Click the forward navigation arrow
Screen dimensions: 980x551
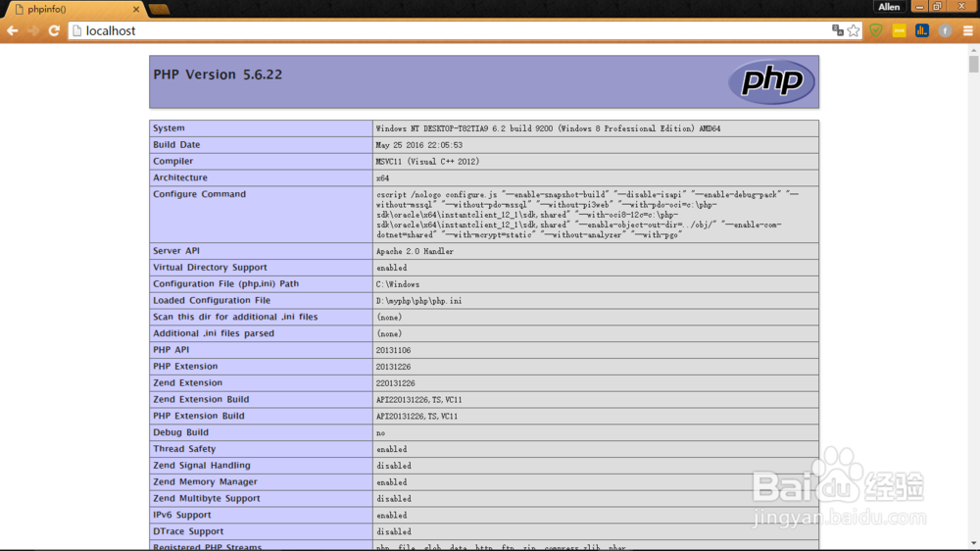33,30
